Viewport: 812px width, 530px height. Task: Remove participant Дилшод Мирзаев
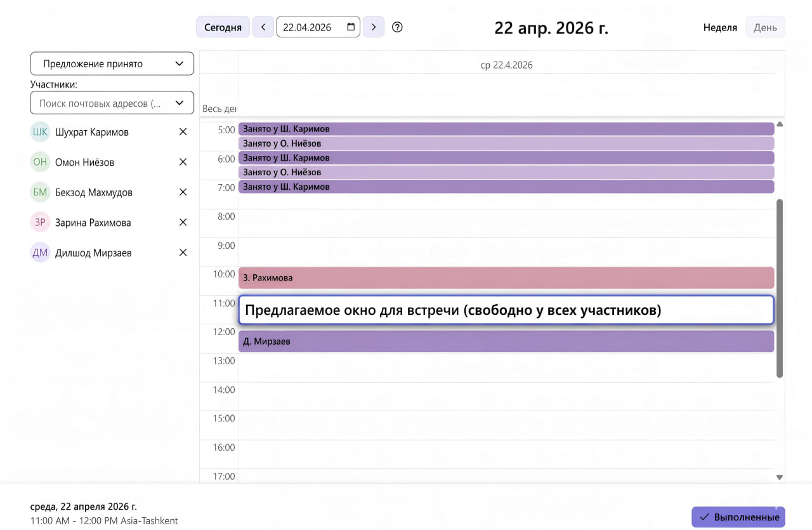click(x=183, y=253)
